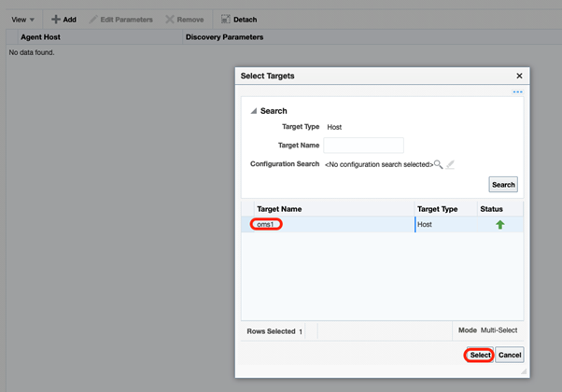Click the Remove X icon
562x392 pixels.
170,19
